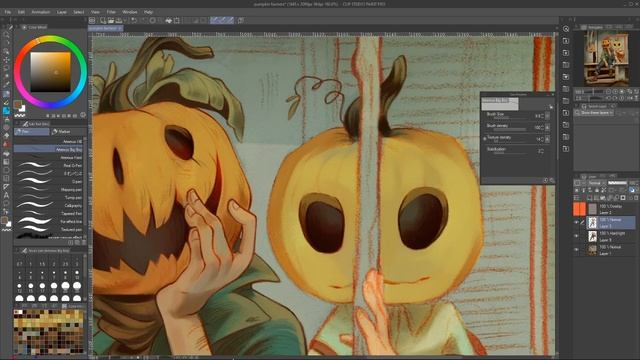Screen dimensions: 640x360
Task: Select the blue Brush tool icon
Action: pyautogui.click(x=6, y=111)
